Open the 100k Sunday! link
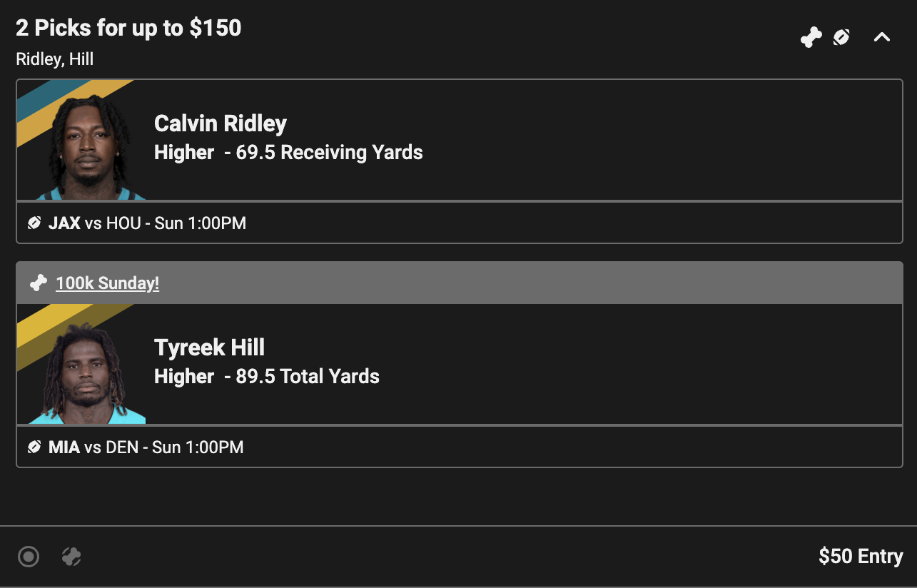This screenshot has width=917, height=588. pos(107,283)
